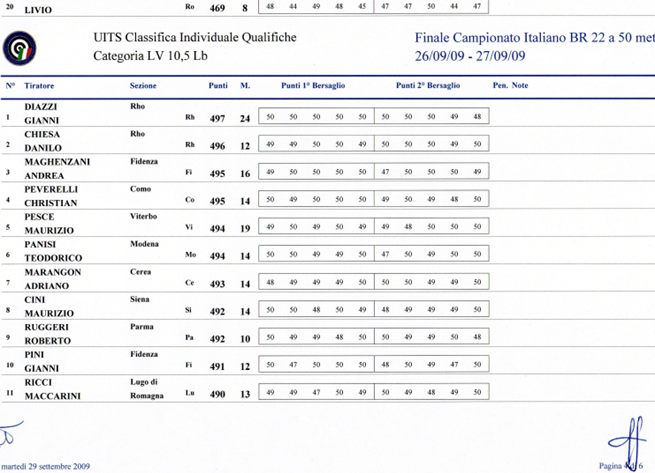Select the name 'TEODORICO'
This screenshot has width=655, height=473.
[x=53, y=258]
